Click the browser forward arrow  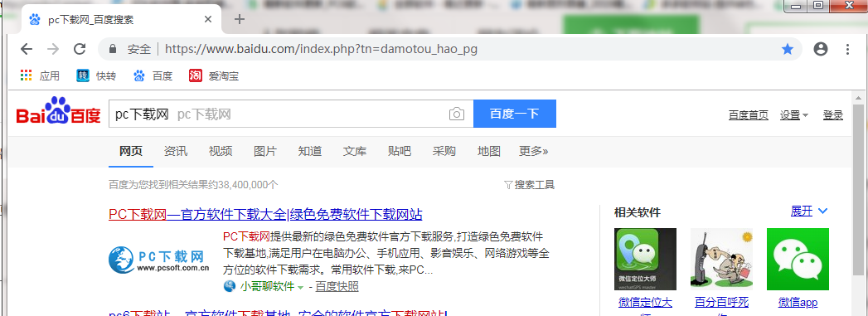click(53, 49)
